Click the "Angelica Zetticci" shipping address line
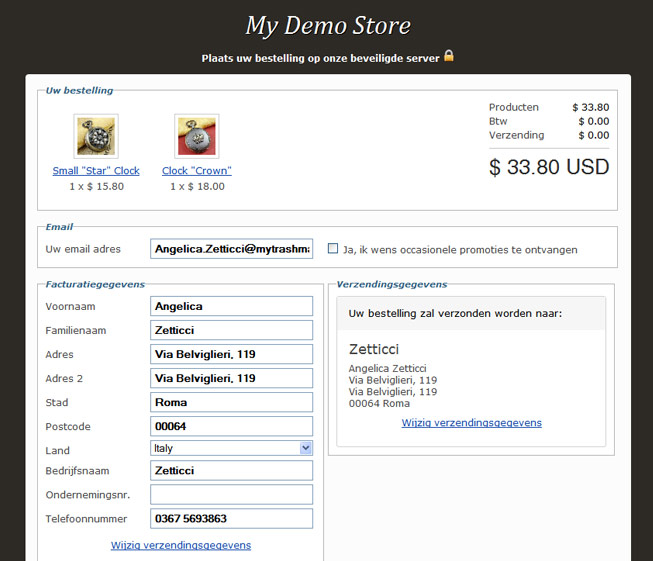Image resolution: width=653 pixels, height=561 pixels. click(387, 368)
